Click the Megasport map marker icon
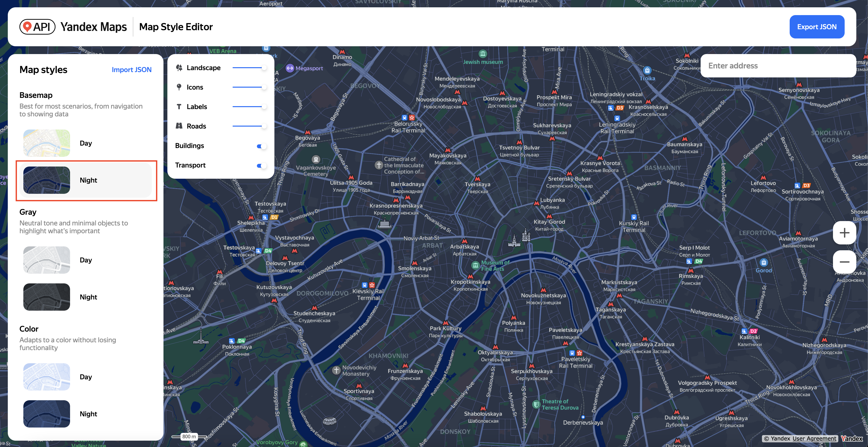 tap(290, 68)
